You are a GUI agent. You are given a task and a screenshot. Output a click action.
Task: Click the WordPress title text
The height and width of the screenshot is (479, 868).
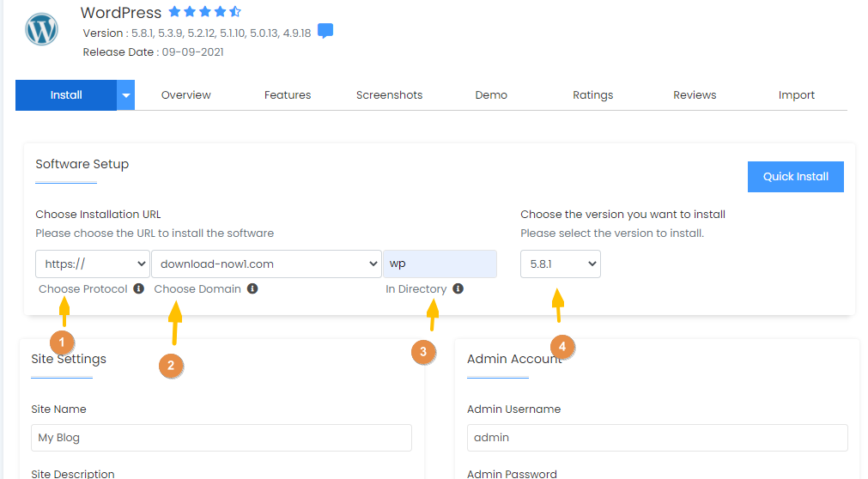(121, 12)
